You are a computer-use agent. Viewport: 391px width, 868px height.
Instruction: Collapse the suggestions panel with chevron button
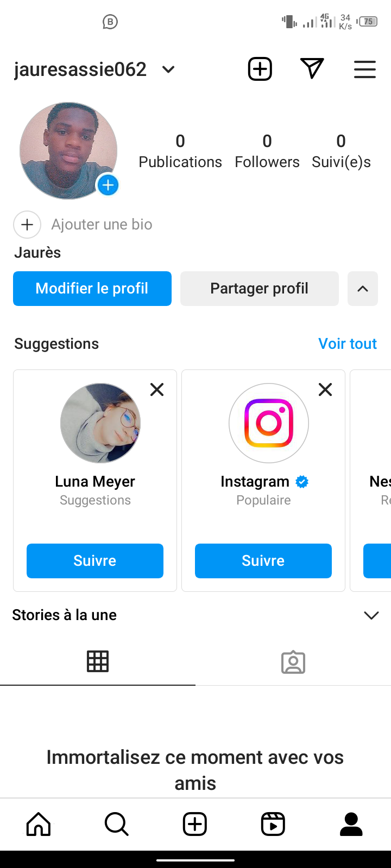[x=363, y=289]
